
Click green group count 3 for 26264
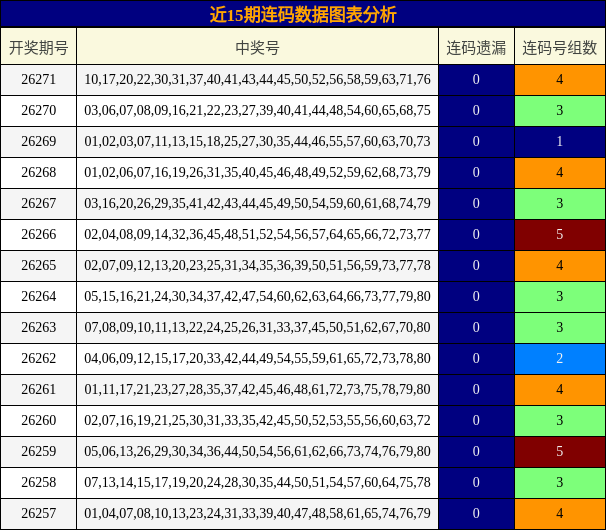560,297
